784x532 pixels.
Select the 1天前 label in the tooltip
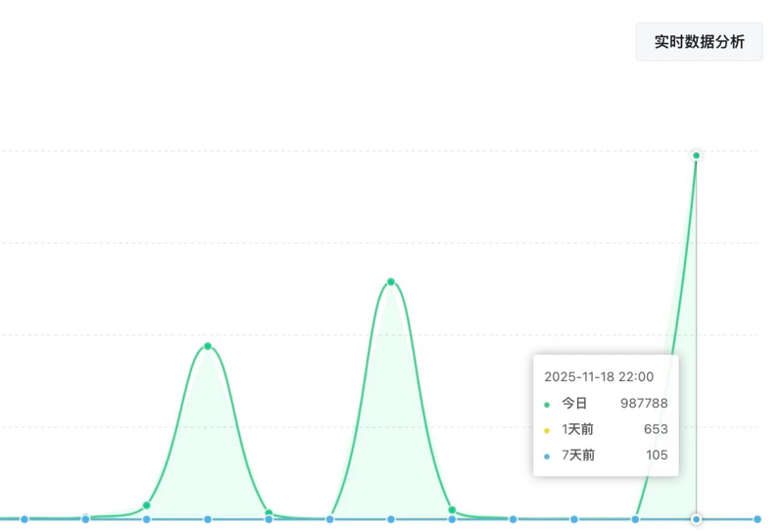click(577, 430)
